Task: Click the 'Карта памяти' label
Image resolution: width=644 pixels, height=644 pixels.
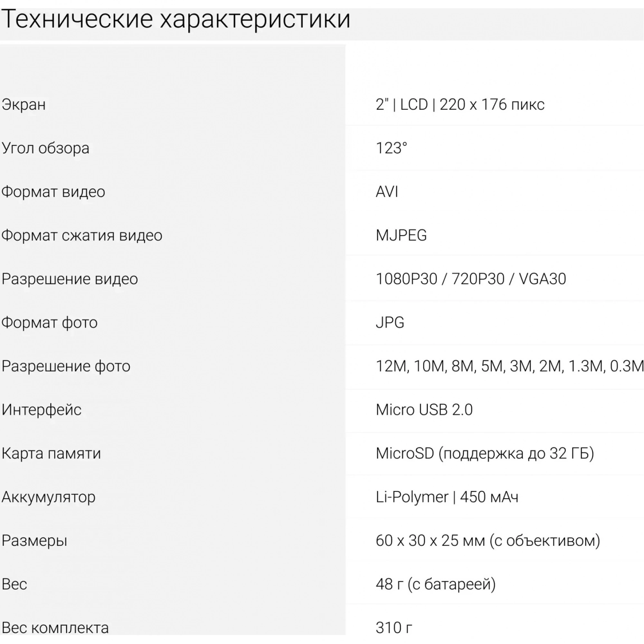Action: [51, 454]
